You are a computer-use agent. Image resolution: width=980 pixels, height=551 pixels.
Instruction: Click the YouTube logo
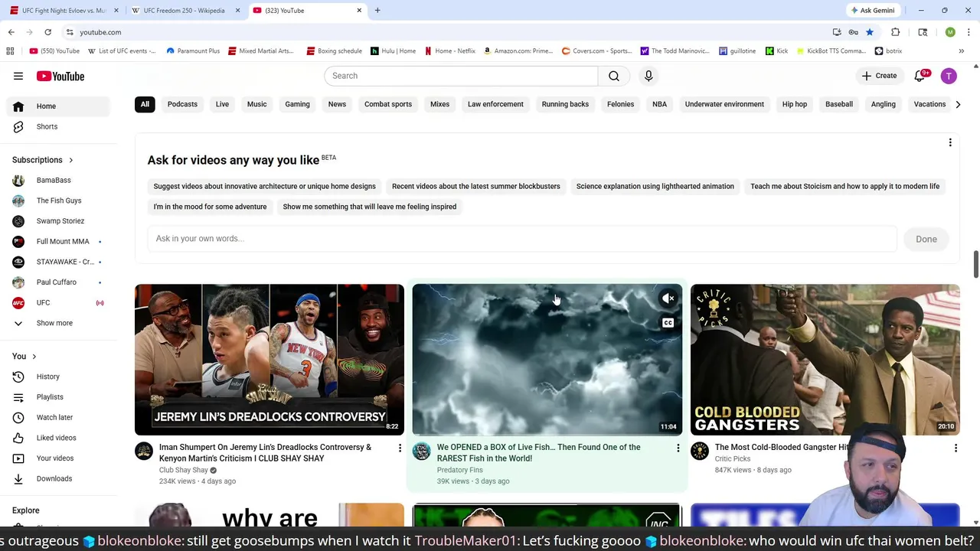coord(60,76)
